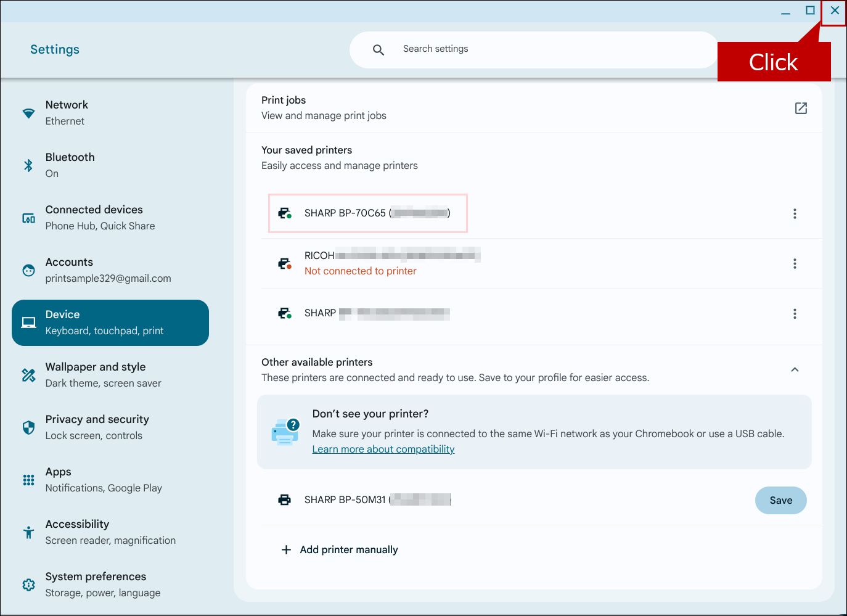Click the Accessibility person icon
847x616 pixels.
pos(28,532)
